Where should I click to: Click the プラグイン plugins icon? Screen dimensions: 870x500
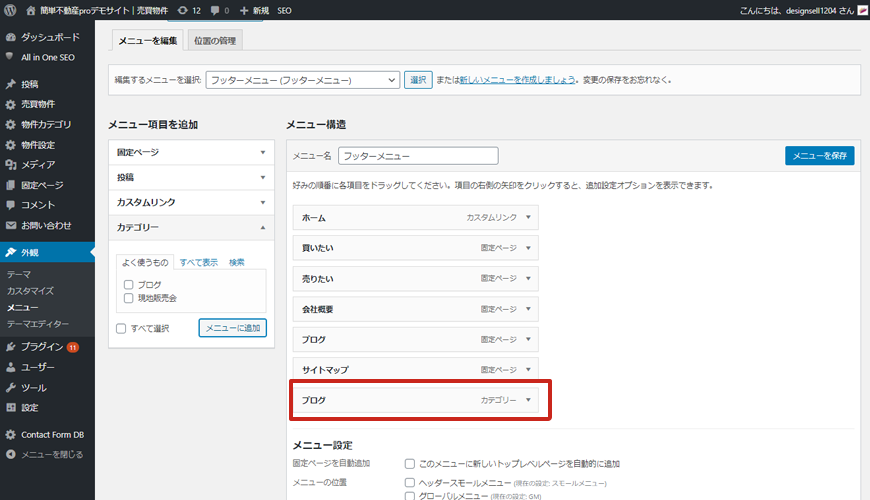(11, 347)
